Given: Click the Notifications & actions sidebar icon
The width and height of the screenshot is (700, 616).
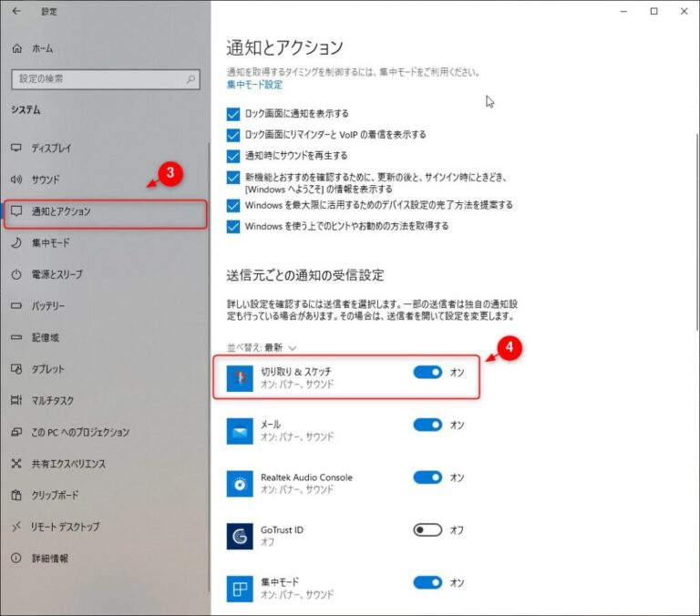Looking at the screenshot, I should pos(16,211).
